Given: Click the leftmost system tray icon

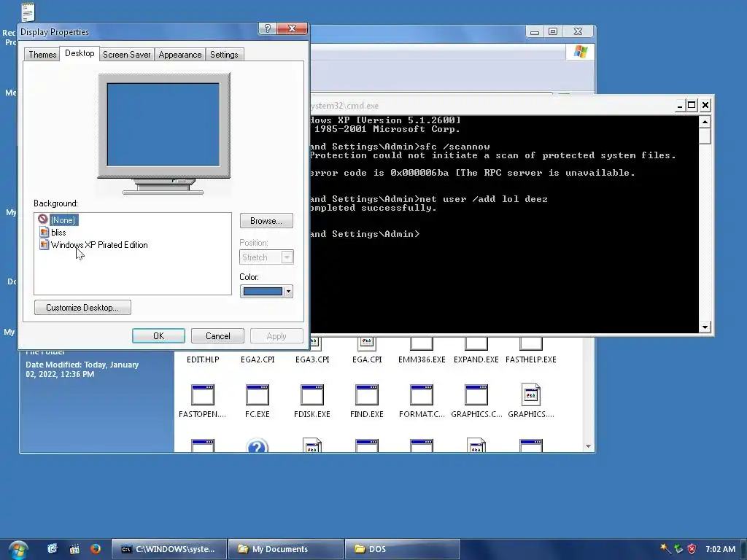Looking at the screenshot, I should tap(665, 548).
